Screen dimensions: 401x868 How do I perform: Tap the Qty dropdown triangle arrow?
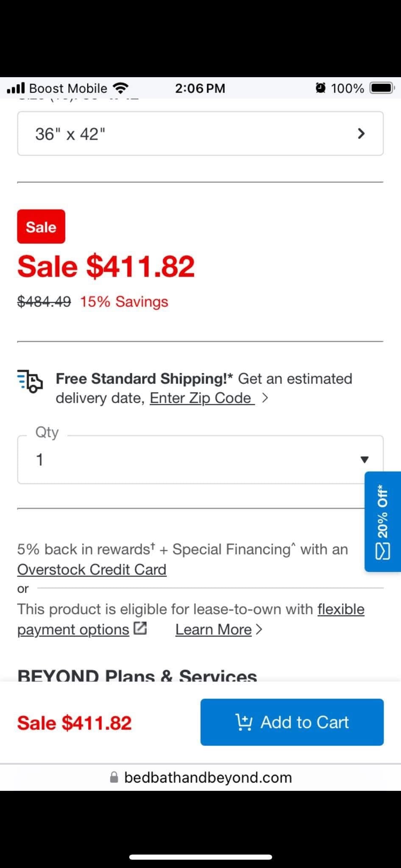(364, 459)
